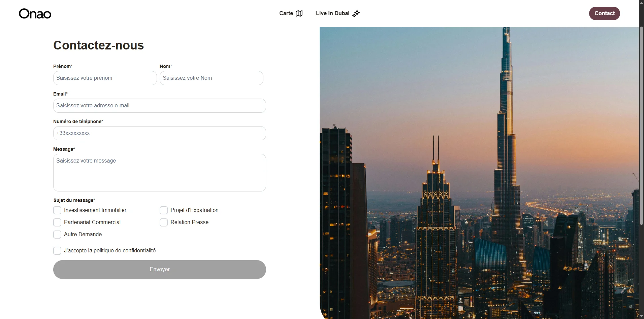Click the Envoyer submit button
The image size is (644, 319).
point(160,270)
